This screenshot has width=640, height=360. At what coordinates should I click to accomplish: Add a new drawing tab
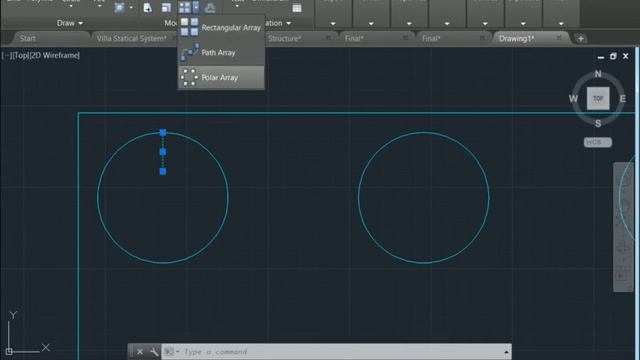[580, 39]
